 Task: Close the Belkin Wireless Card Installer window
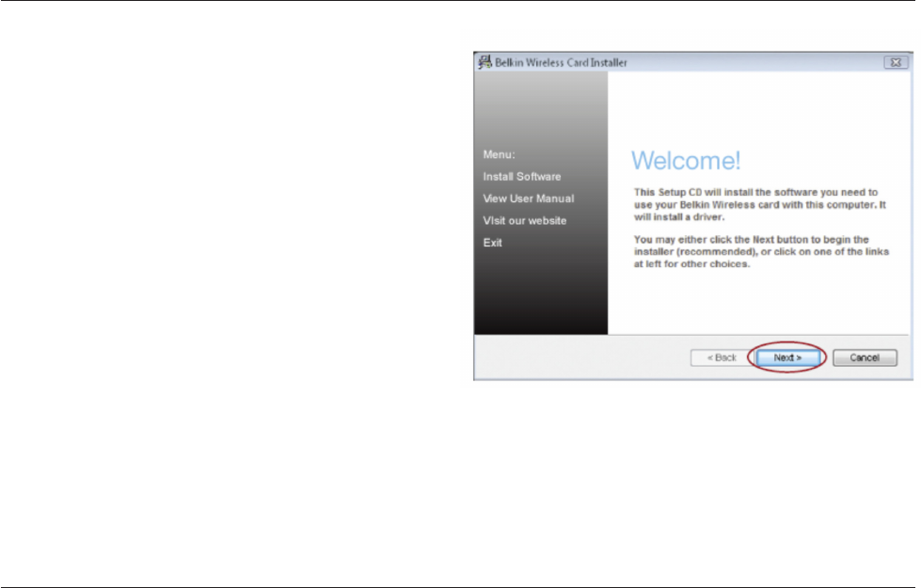896,62
